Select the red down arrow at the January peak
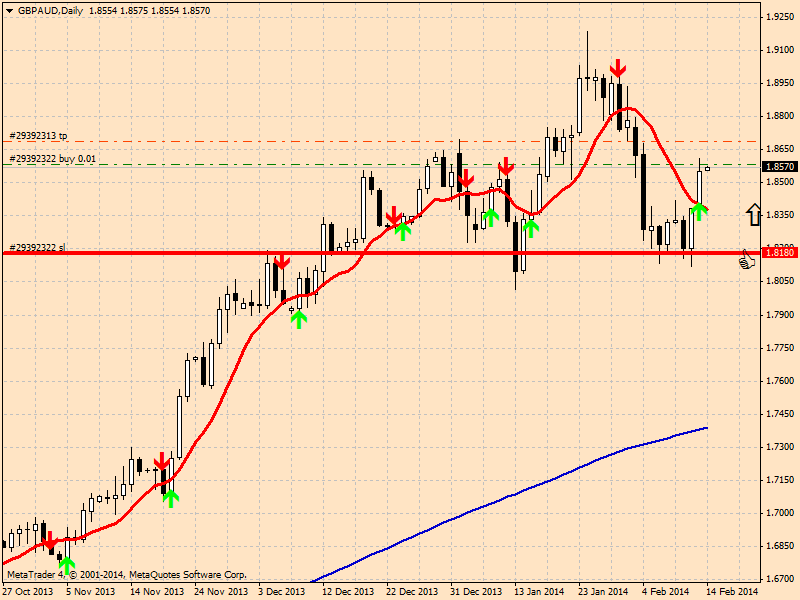 (x=618, y=68)
